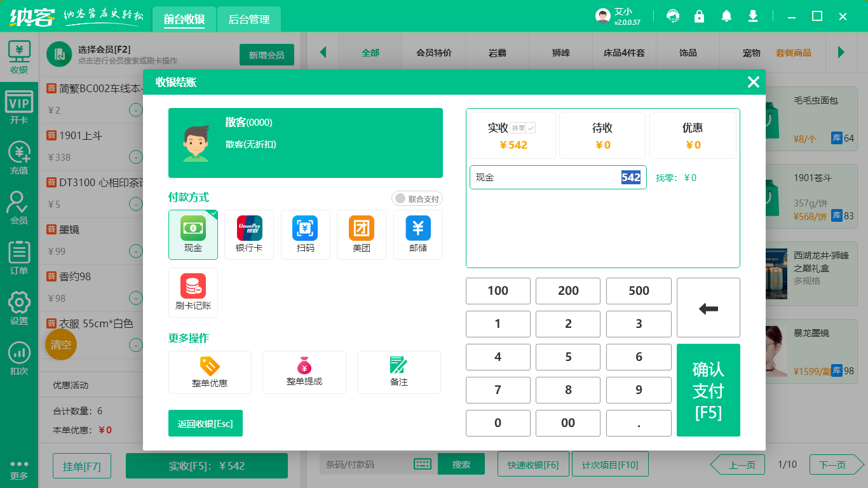Toggle the notification bell icon
The height and width of the screenshot is (488, 868).
726,15
